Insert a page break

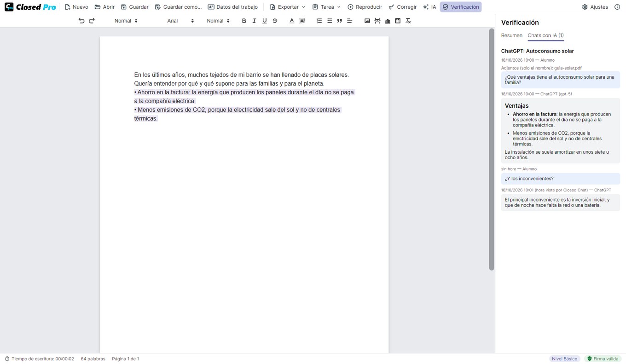[x=377, y=21]
